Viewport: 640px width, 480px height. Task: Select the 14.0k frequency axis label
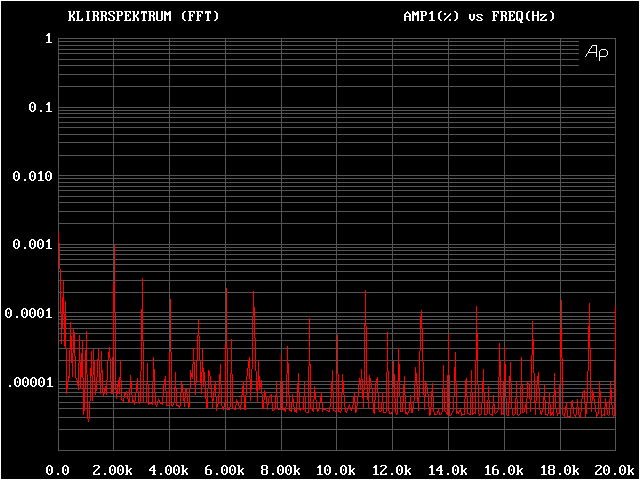(449, 469)
